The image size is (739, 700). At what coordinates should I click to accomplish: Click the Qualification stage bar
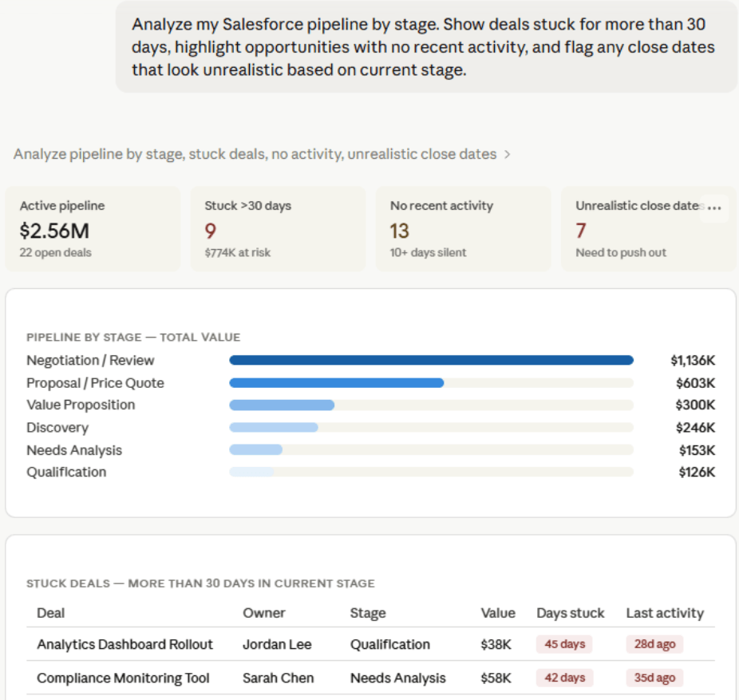click(251, 472)
